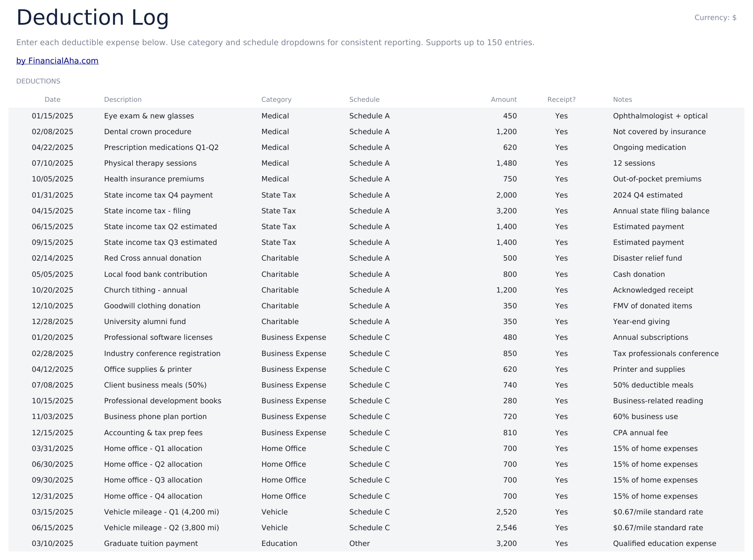This screenshot has width=753, height=560.
Task: Select the date 11/03/2025
Action: pyautogui.click(x=52, y=416)
